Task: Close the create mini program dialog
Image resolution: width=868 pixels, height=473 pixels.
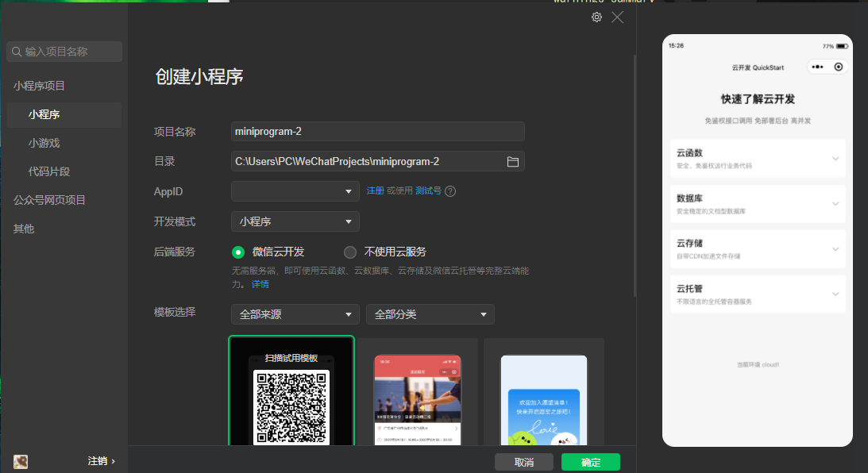Action: [617, 17]
